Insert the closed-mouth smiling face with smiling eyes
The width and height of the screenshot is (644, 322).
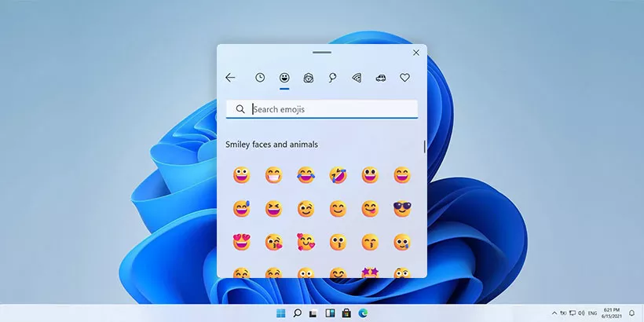338,209
